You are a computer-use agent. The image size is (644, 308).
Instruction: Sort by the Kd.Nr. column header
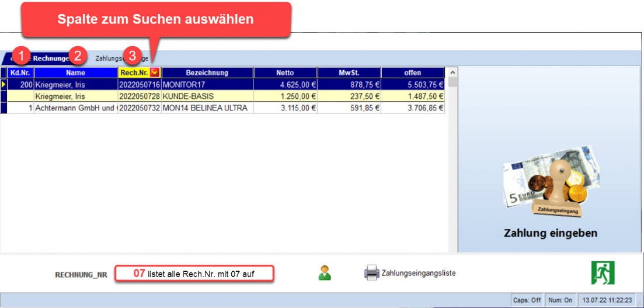pos(20,72)
